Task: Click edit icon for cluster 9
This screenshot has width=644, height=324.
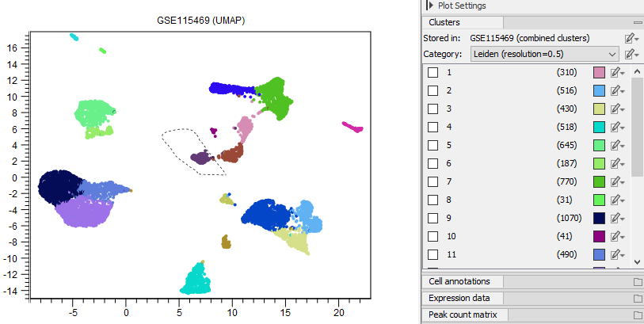Action: pyautogui.click(x=617, y=218)
